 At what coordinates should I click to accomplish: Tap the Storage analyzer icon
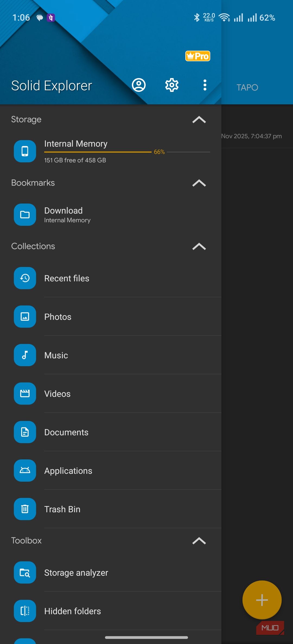click(25, 572)
